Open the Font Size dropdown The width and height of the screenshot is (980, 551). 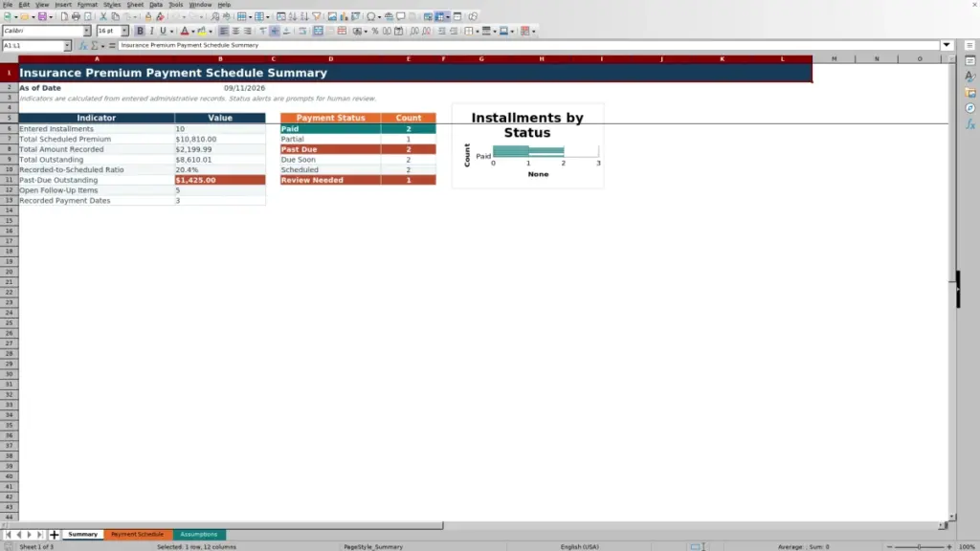[x=124, y=31]
